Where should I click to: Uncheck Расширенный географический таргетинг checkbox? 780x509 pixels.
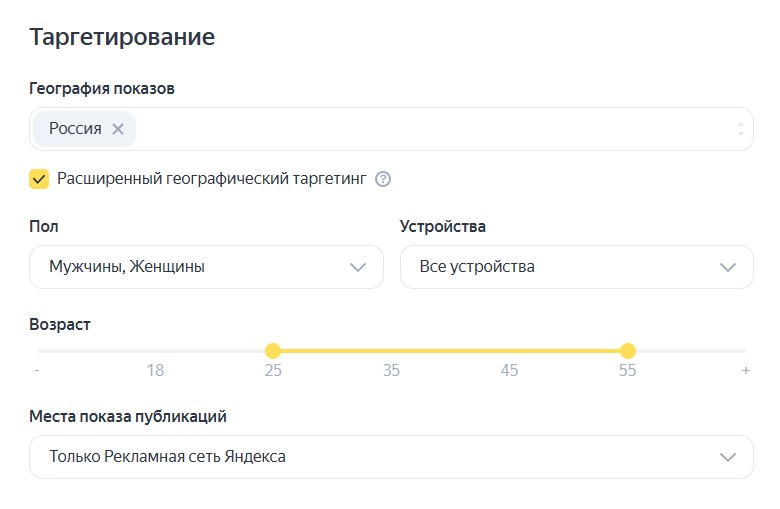click(x=39, y=179)
